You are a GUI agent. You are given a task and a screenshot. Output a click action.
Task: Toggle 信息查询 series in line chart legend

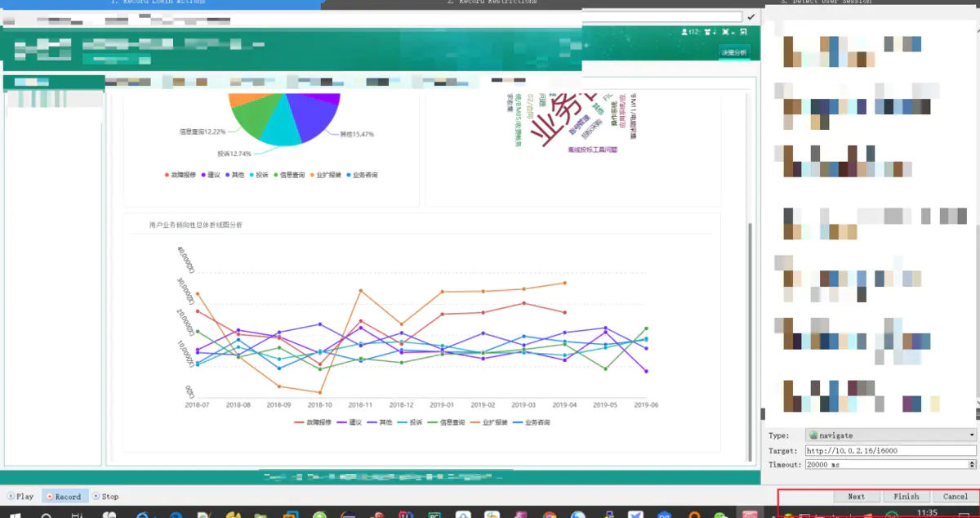(449, 422)
